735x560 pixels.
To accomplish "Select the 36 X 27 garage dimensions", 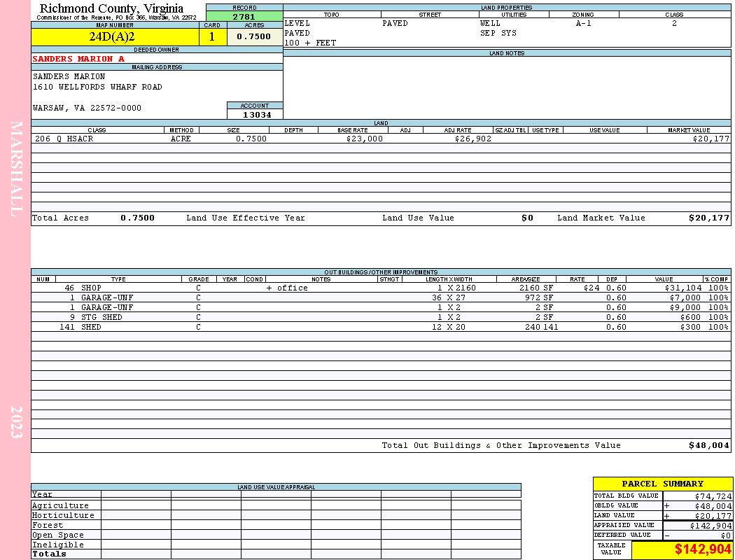I will (449, 297).
